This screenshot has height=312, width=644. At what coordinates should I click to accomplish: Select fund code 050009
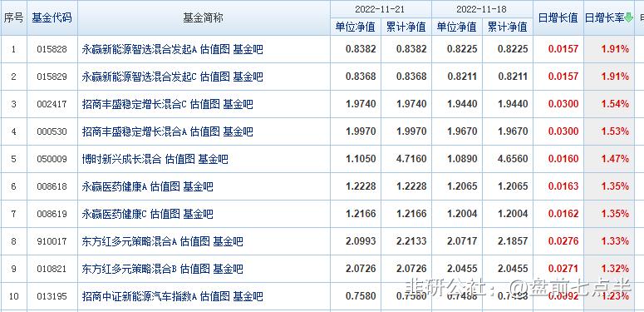[52, 159]
